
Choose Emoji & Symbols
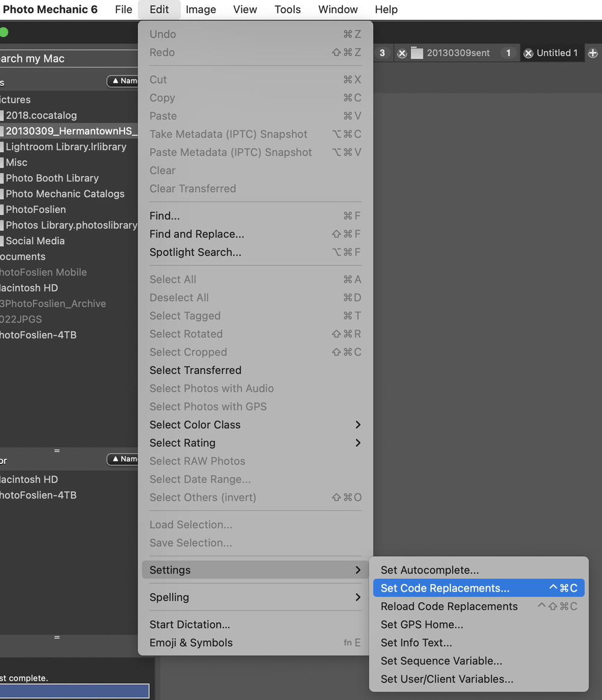click(255, 643)
